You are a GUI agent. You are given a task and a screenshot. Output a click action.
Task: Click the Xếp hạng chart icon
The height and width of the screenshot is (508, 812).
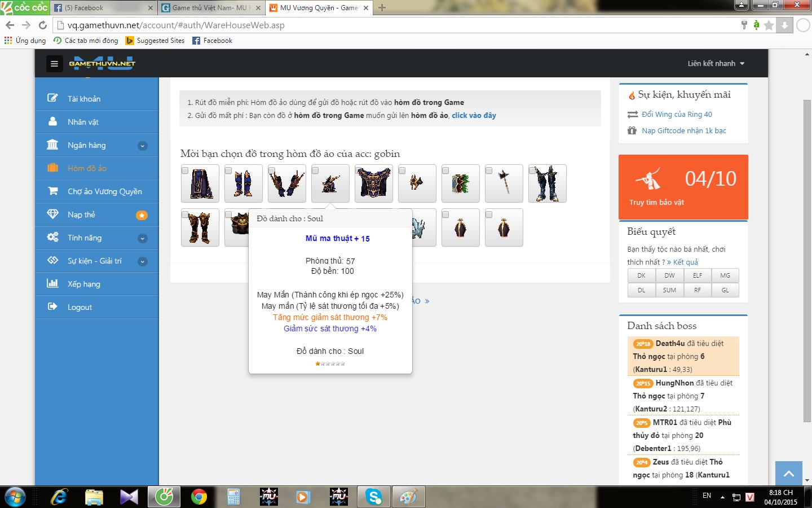[x=52, y=283]
